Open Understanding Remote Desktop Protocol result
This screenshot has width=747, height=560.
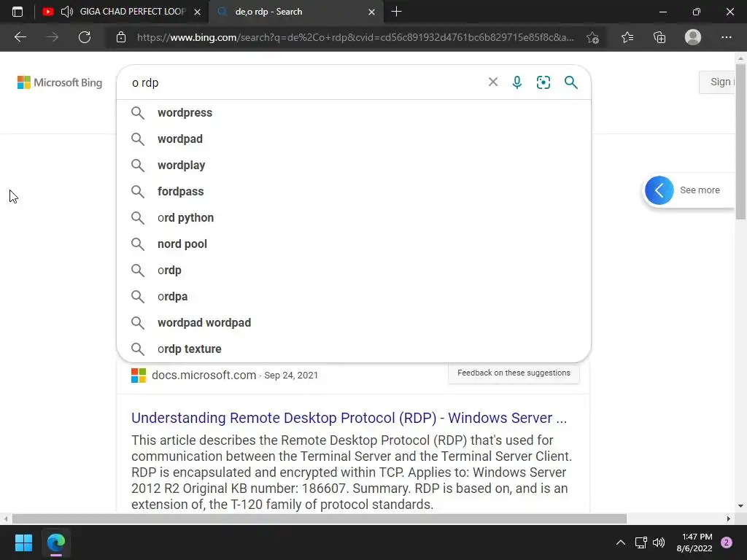349,418
